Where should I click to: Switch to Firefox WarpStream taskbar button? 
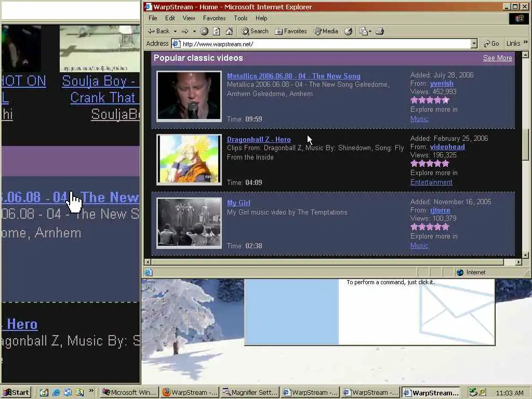tap(190, 393)
